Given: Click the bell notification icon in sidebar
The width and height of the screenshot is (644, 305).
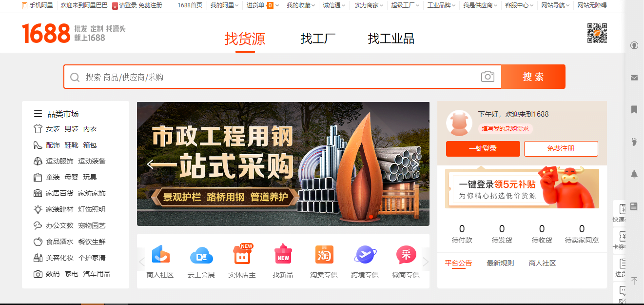Looking at the screenshot, I should [634, 174].
